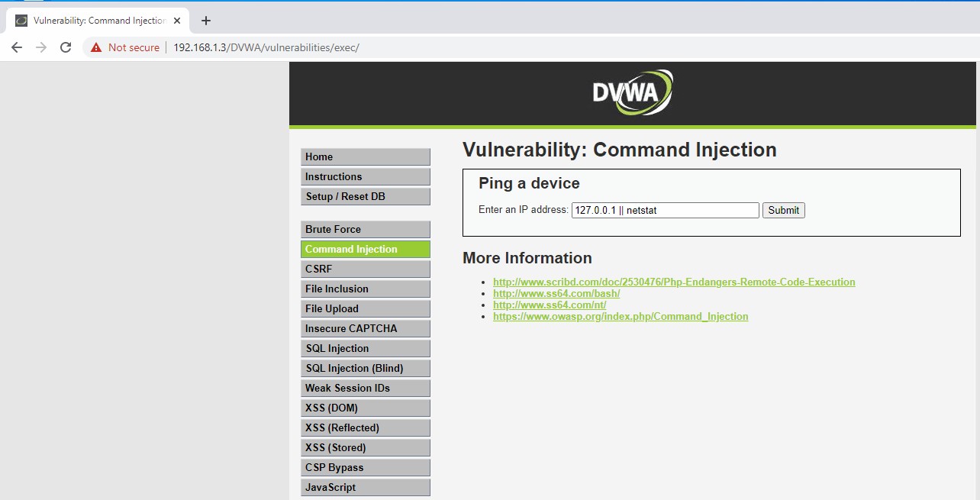This screenshot has height=500, width=980.
Task: Open the XSS (Stored) page
Action: click(x=366, y=447)
